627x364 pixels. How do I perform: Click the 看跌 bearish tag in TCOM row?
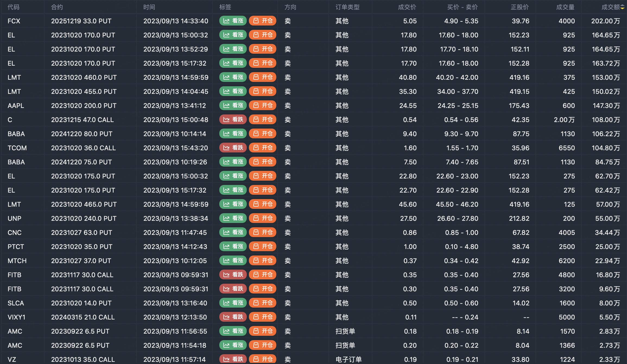tap(233, 148)
